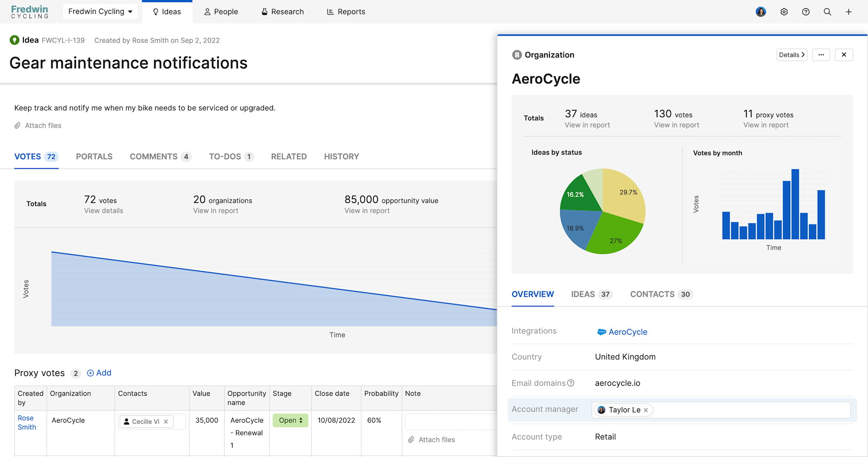Switch to the COMMENTS tab

pyautogui.click(x=154, y=157)
